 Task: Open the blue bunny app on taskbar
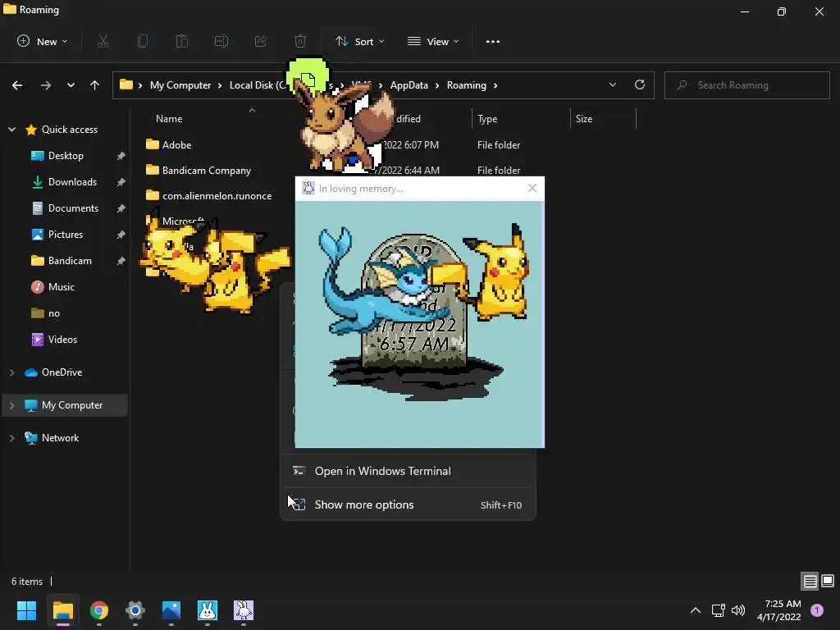[208, 610]
